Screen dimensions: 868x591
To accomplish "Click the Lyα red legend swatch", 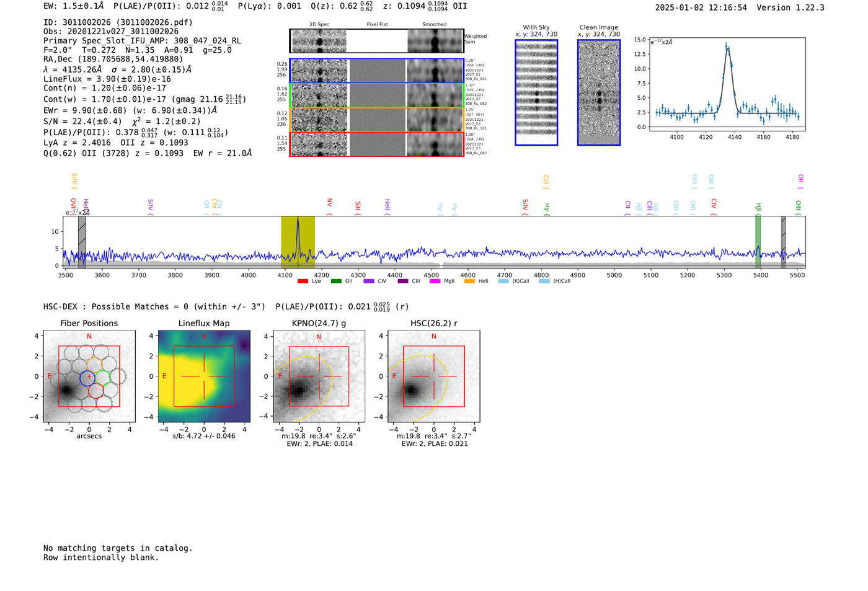I will coord(303,282).
